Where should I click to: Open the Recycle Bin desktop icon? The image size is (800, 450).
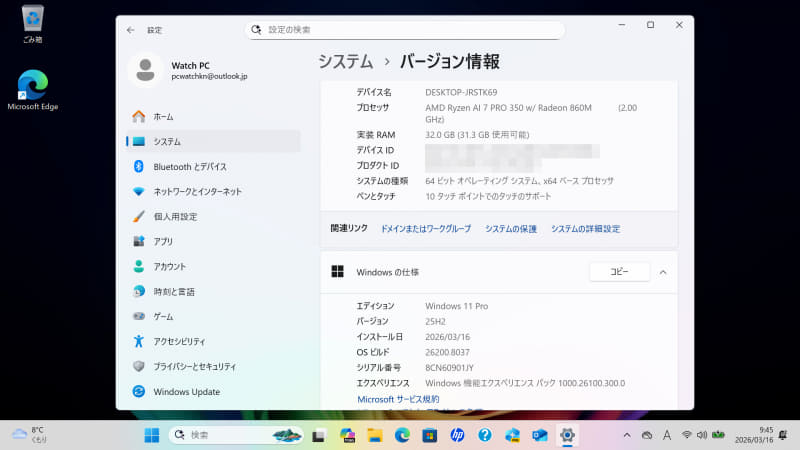click(33, 24)
